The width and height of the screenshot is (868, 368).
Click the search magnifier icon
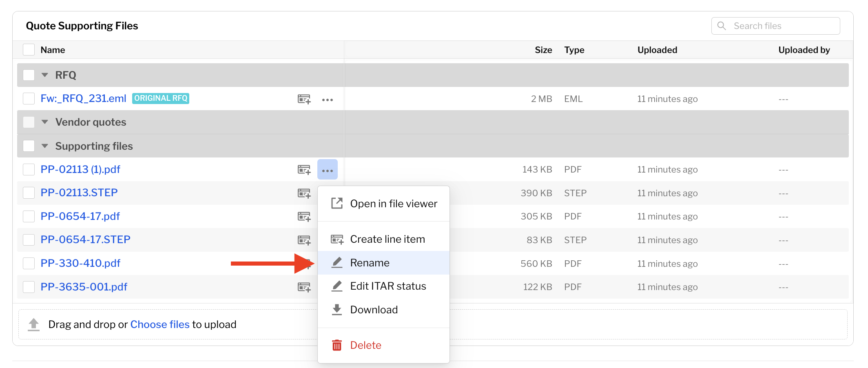point(721,25)
